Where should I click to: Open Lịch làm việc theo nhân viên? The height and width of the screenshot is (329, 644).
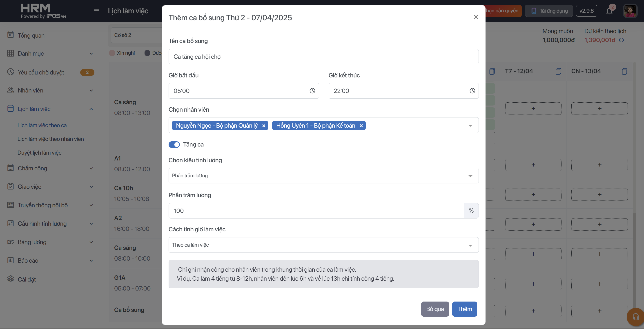[51, 139]
